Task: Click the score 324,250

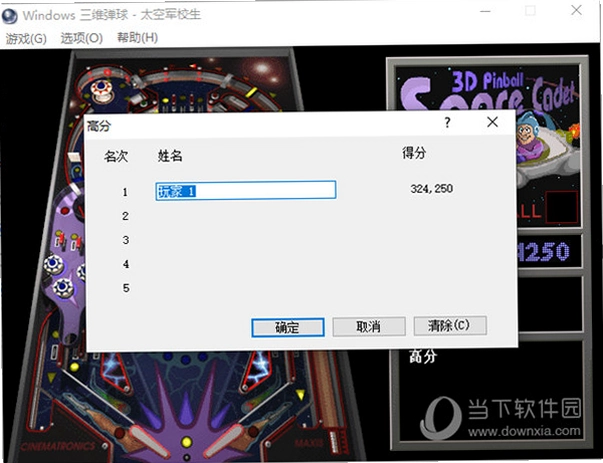Action: tap(431, 189)
